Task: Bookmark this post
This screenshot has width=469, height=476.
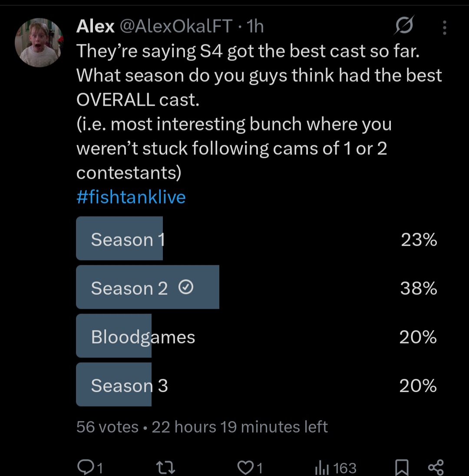Action: pyautogui.click(x=401, y=468)
